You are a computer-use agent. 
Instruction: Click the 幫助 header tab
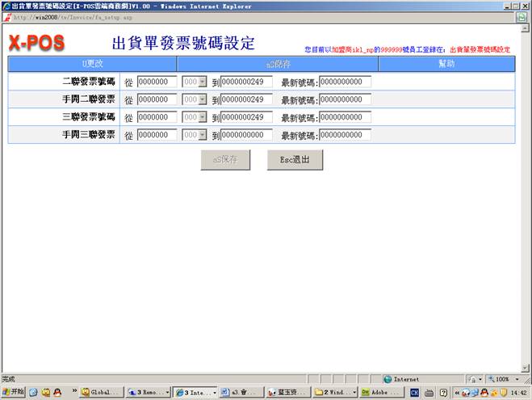[x=446, y=63]
